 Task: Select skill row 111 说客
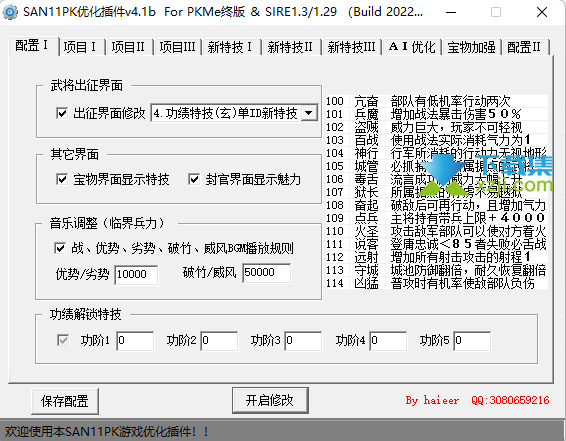pyautogui.click(x=437, y=244)
